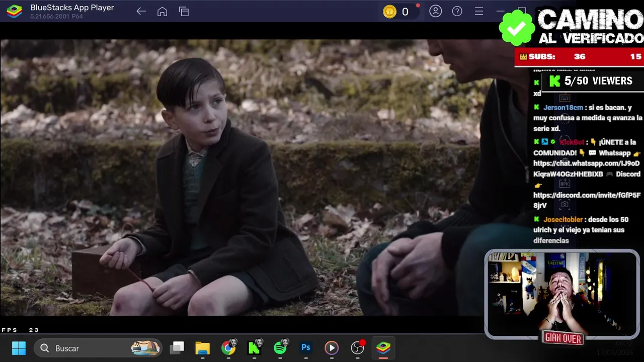This screenshot has height=362, width=644.
Task: Open the Windows Start menu
Action: 19,348
